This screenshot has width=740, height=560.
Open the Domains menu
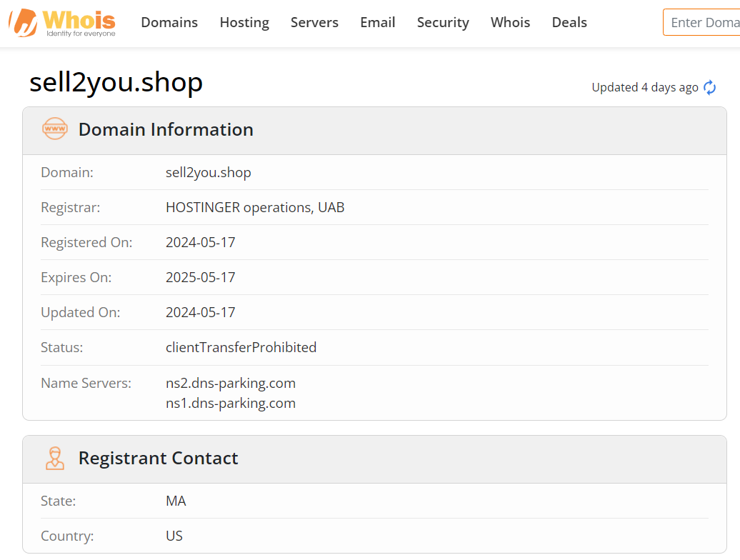tap(169, 23)
